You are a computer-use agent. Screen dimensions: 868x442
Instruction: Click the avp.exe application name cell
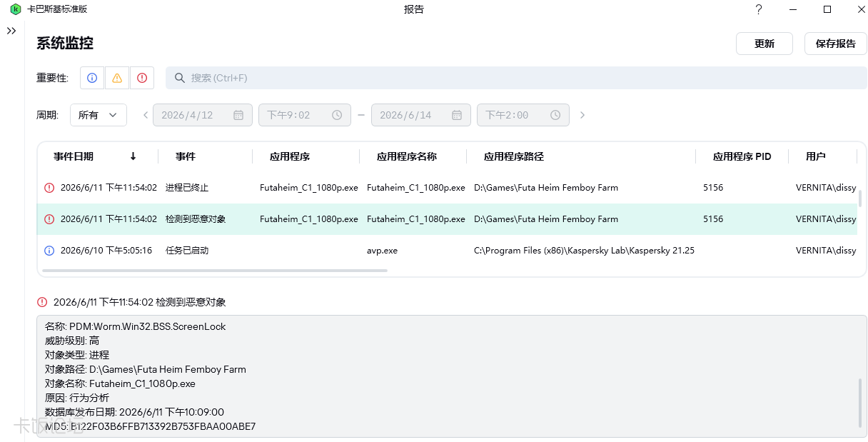[x=382, y=251]
